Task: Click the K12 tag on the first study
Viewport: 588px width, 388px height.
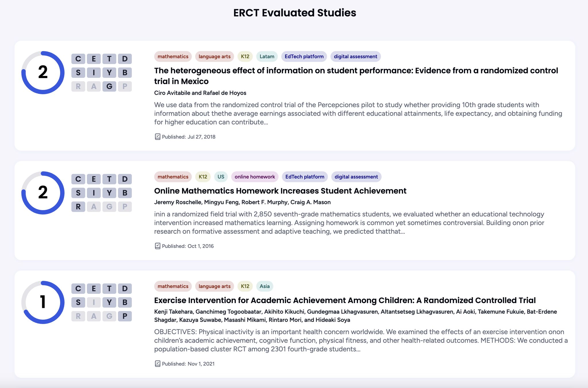Action: pos(245,56)
